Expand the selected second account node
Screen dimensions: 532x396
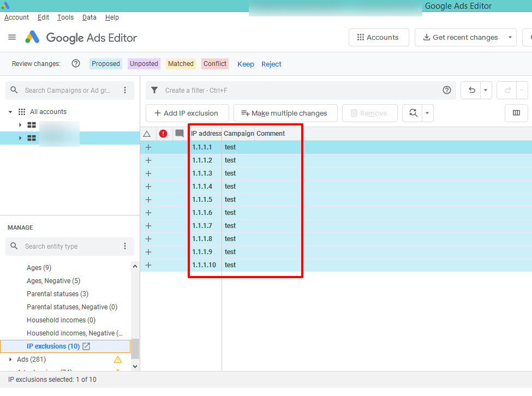(x=20, y=138)
